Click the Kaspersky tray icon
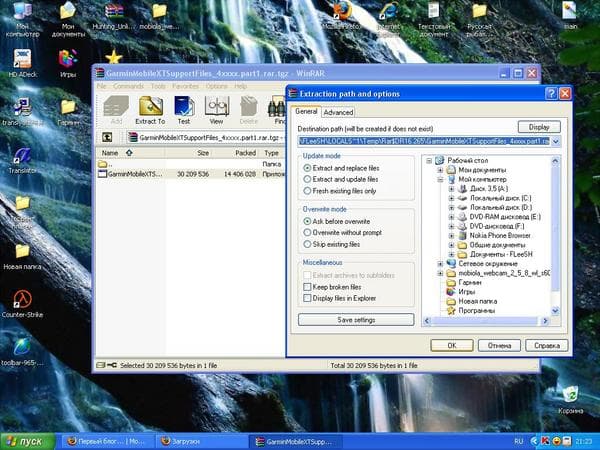 click(x=545, y=441)
